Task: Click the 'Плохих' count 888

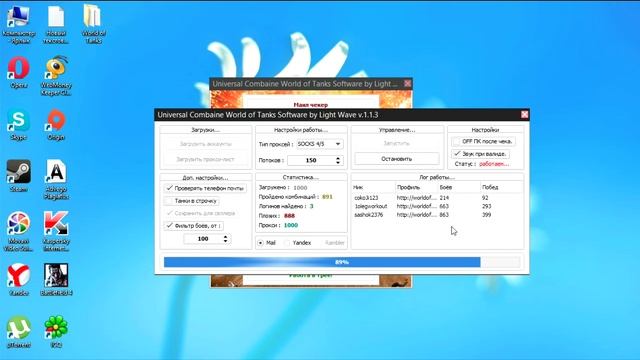Action: pyautogui.click(x=289, y=216)
